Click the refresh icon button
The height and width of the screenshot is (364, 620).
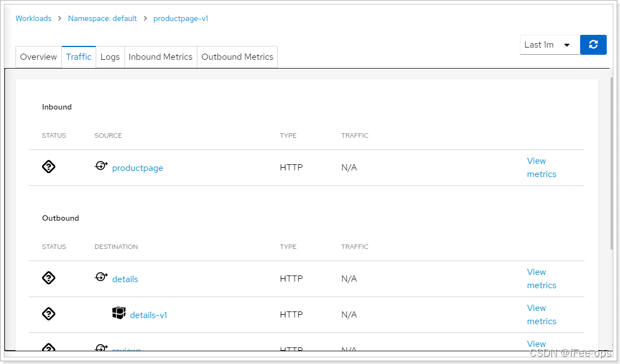pyautogui.click(x=593, y=45)
